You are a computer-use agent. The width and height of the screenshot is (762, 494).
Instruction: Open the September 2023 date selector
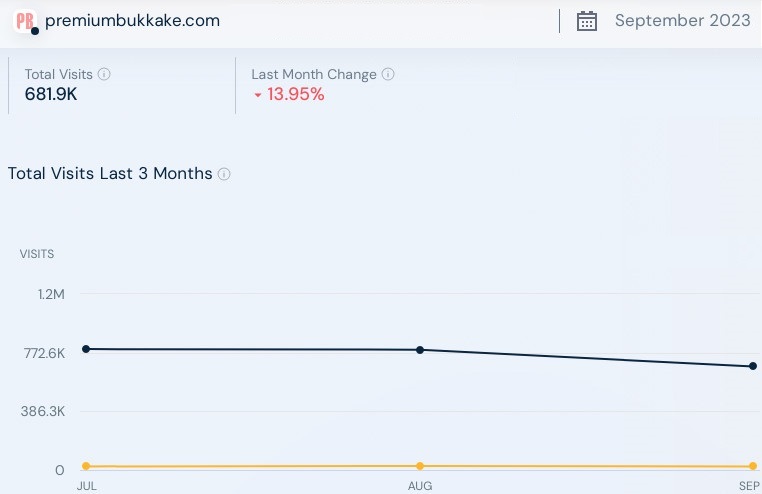click(x=682, y=21)
